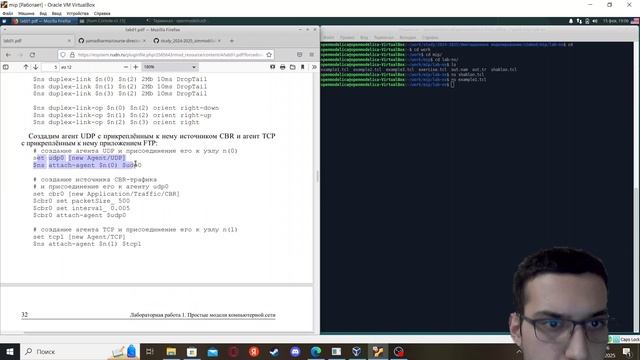Viewport: 640px width, 360px height.
Task: Open Steam from the taskbar
Action: click(274, 351)
